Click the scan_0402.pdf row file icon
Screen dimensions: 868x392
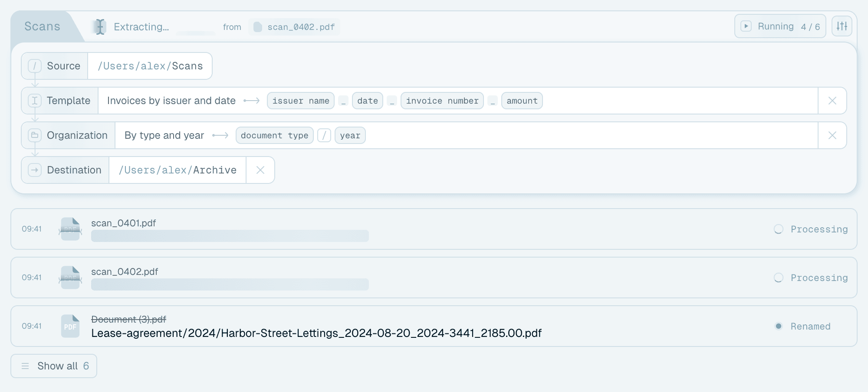pyautogui.click(x=70, y=278)
